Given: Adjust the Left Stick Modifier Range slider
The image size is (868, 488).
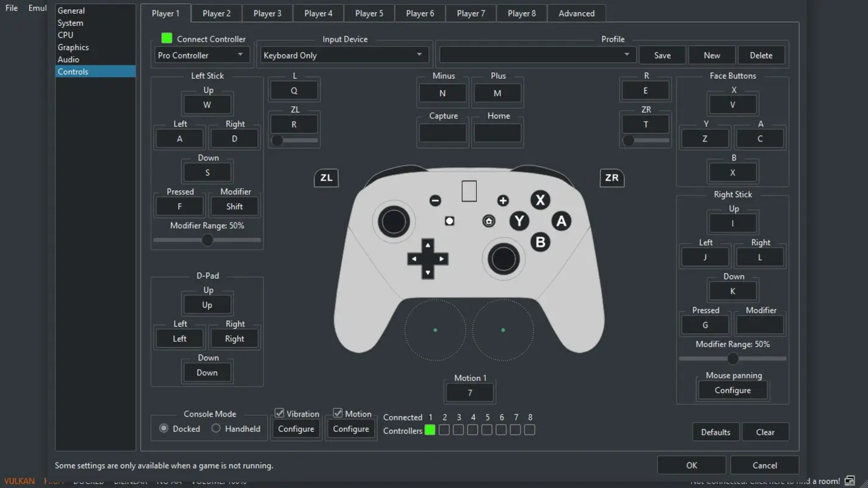Looking at the screenshot, I should point(207,240).
